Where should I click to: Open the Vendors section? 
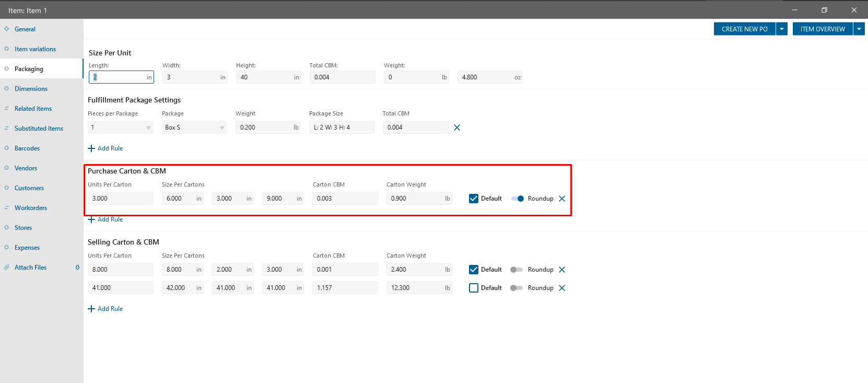pos(26,168)
